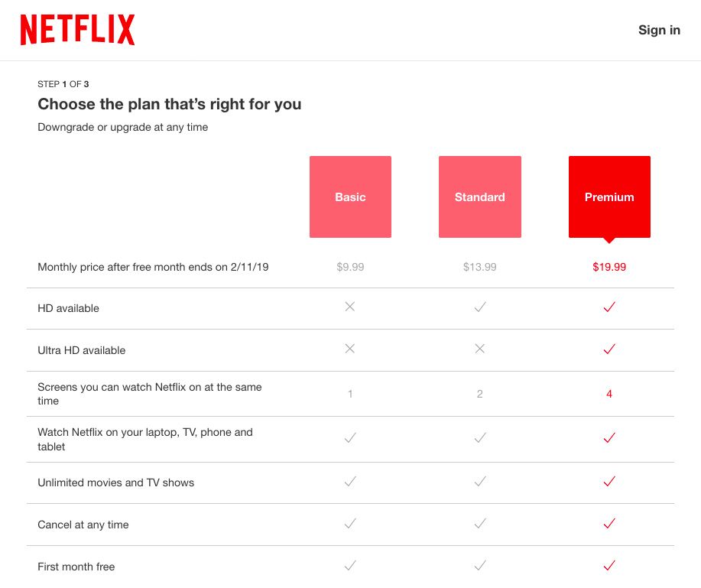Select the Standard plan
The image size is (701, 588).
click(479, 197)
